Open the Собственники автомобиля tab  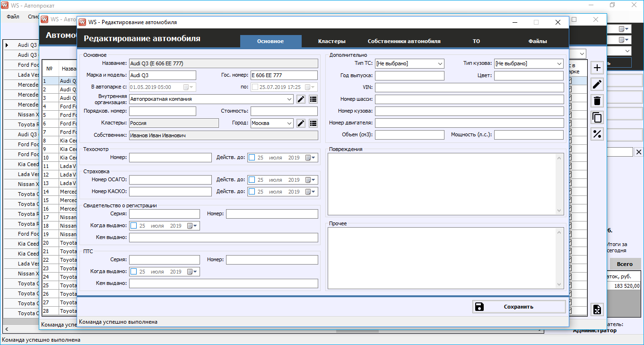pyautogui.click(x=404, y=41)
